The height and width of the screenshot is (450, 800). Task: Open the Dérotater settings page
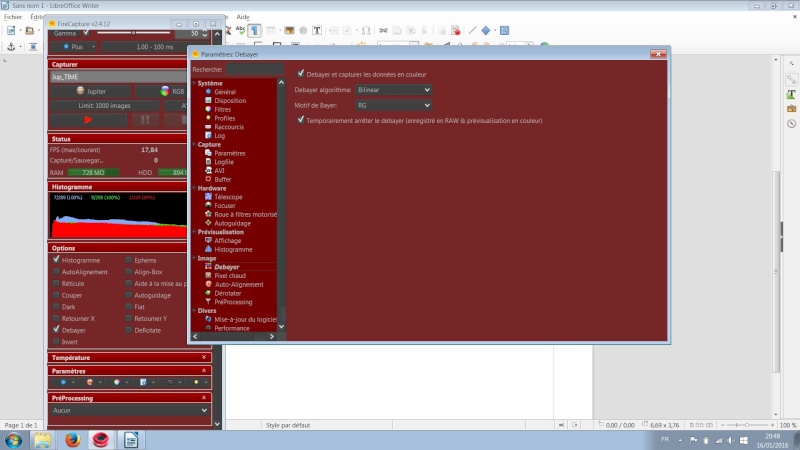(228, 293)
